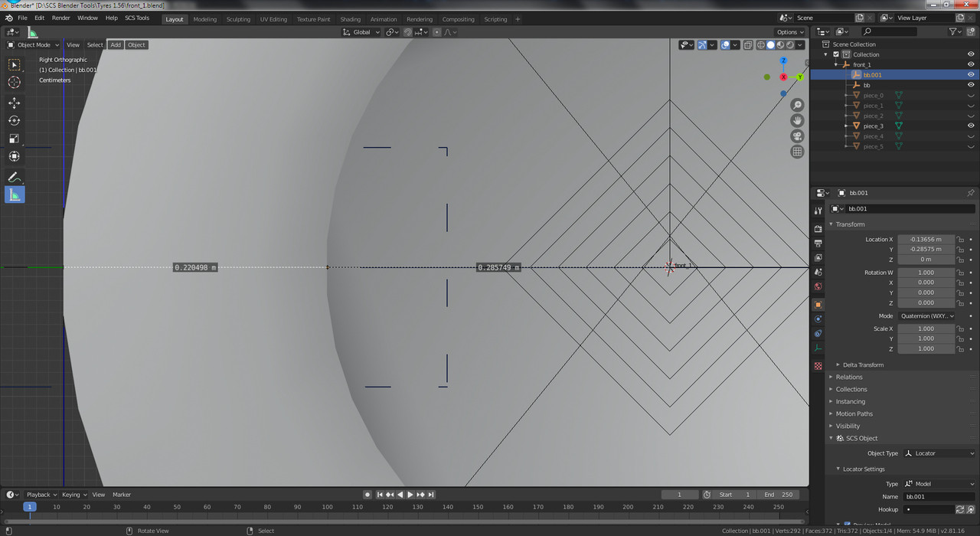The width and height of the screenshot is (980, 536).
Task: Expand the Relations panel
Action: pyautogui.click(x=848, y=377)
